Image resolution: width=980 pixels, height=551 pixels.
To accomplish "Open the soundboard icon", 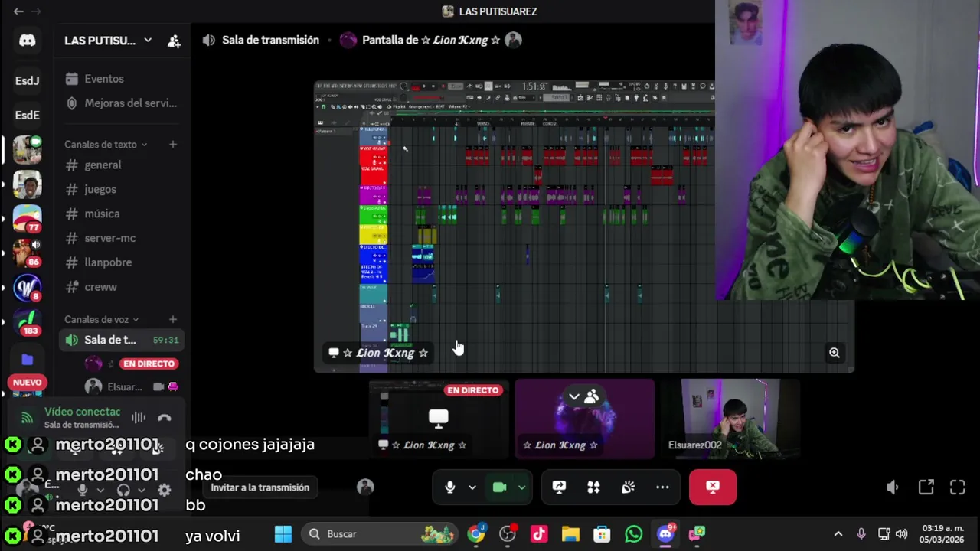I will [628, 487].
